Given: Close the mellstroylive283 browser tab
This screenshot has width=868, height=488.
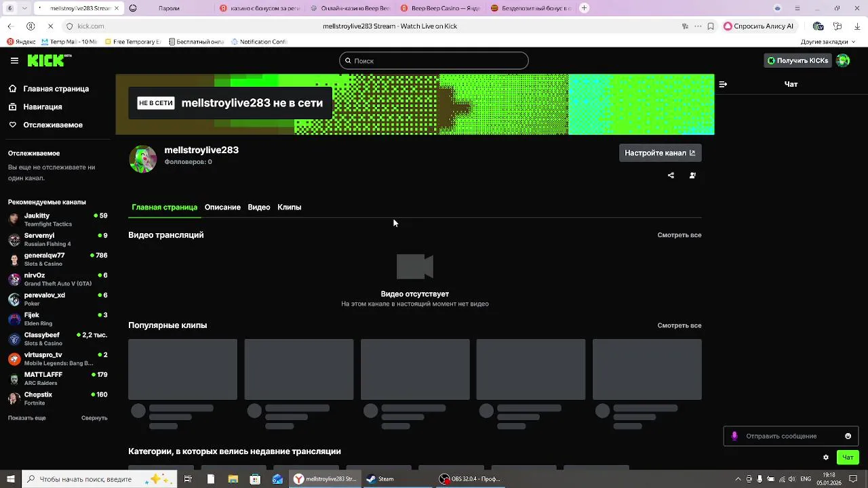Looking at the screenshot, I should [117, 8].
